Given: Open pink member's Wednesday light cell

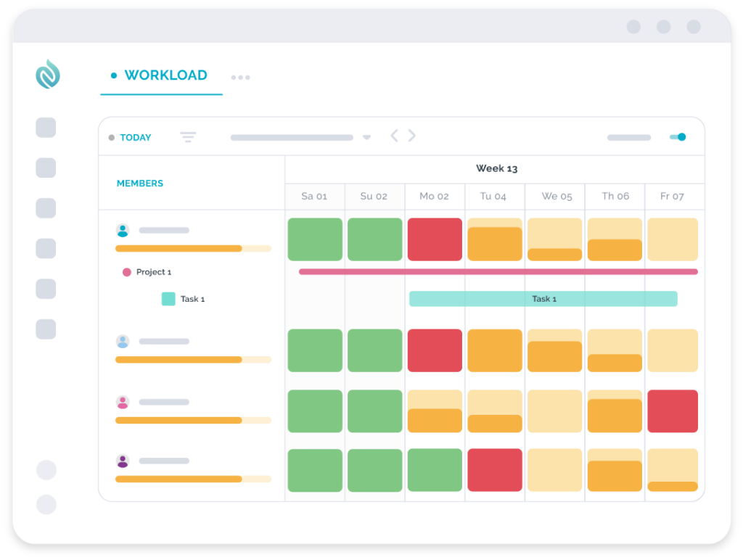Looking at the screenshot, I should pos(554,411).
